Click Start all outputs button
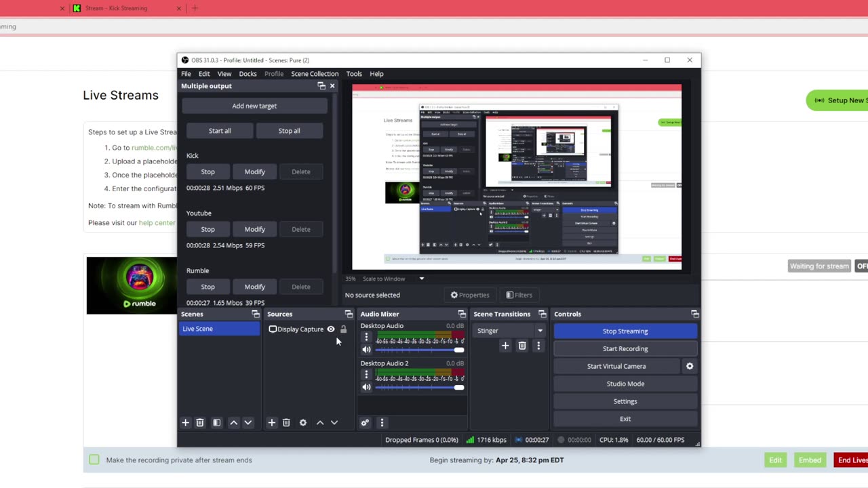This screenshot has width=868, height=488. [x=220, y=131]
